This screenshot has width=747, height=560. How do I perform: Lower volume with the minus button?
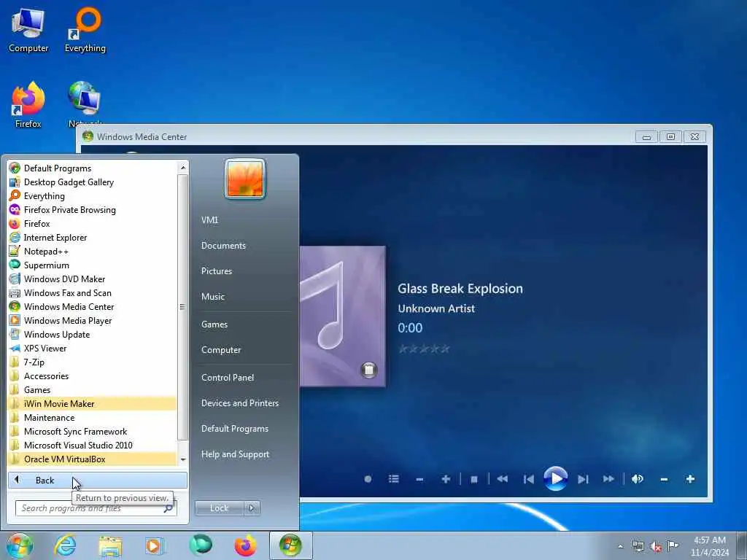coord(664,479)
